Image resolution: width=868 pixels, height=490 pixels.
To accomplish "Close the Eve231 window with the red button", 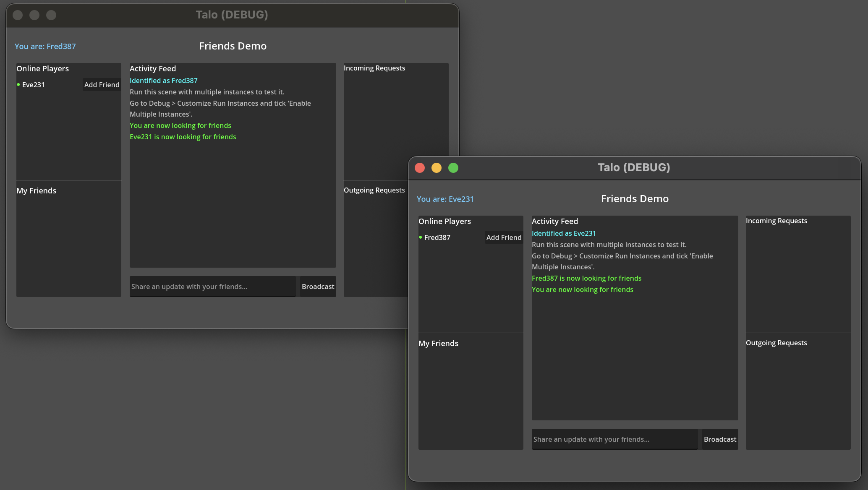I will (420, 168).
